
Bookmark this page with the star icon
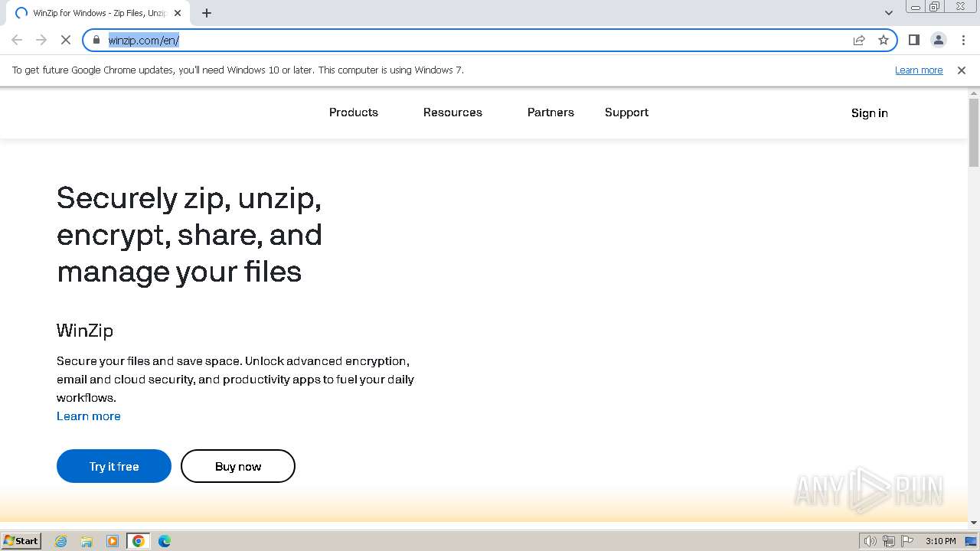[884, 40]
